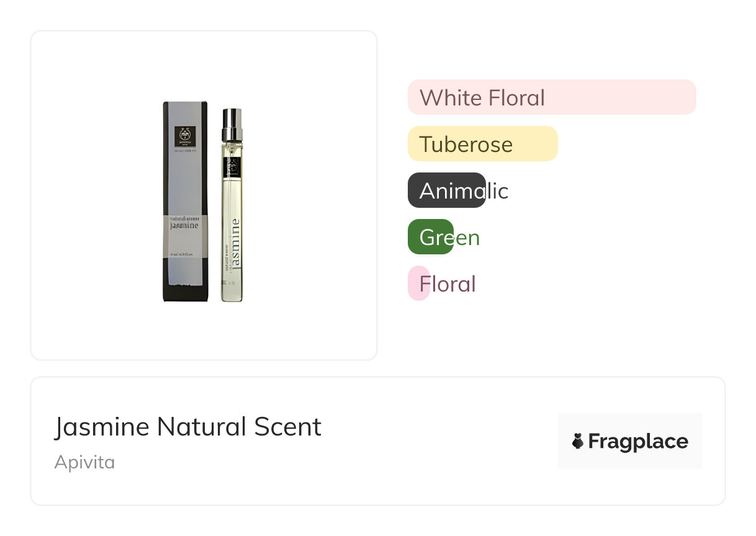This screenshot has width=756, height=536.
Task: Click the black logo label on bottle
Action: 234,167
